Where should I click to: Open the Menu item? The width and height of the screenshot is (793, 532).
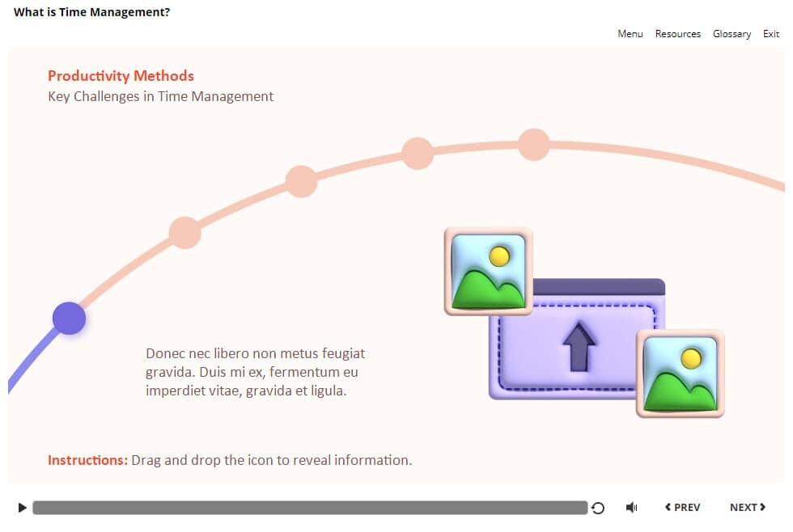click(x=630, y=34)
